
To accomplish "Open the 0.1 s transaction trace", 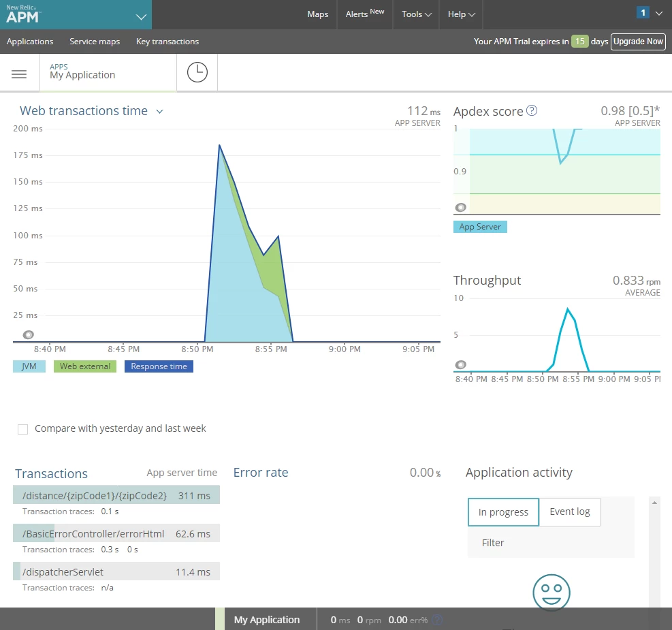I will point(110,511).
